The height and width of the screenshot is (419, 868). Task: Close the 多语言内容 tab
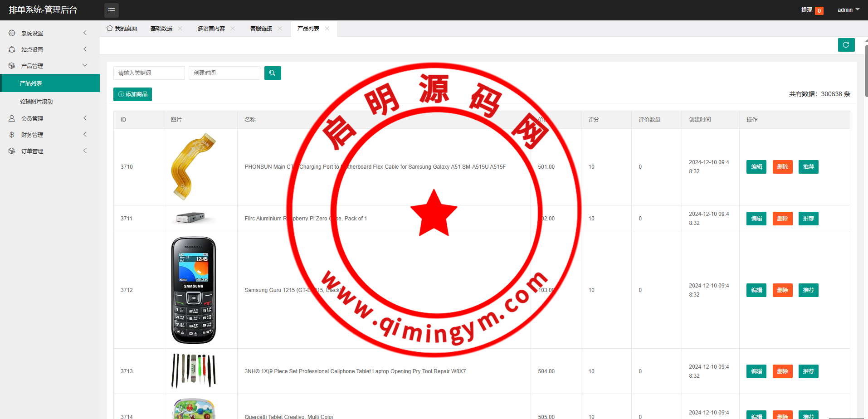(x=233, y=29)
